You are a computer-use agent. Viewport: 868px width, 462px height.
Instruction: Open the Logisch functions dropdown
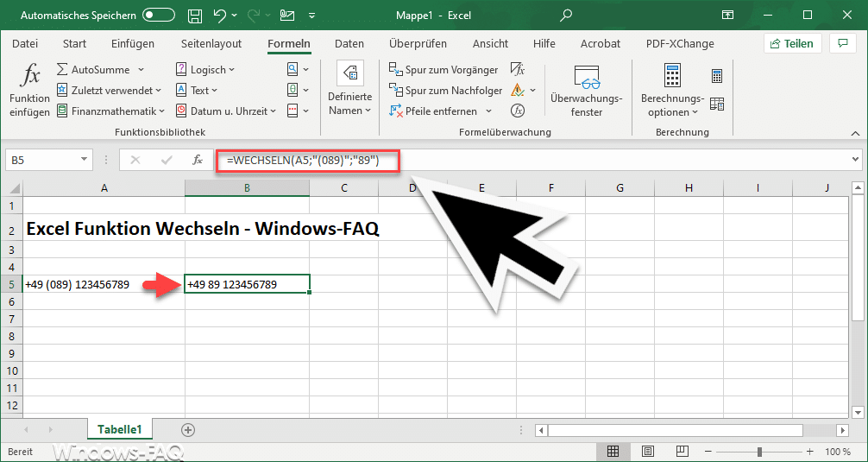tap(205, 70)
